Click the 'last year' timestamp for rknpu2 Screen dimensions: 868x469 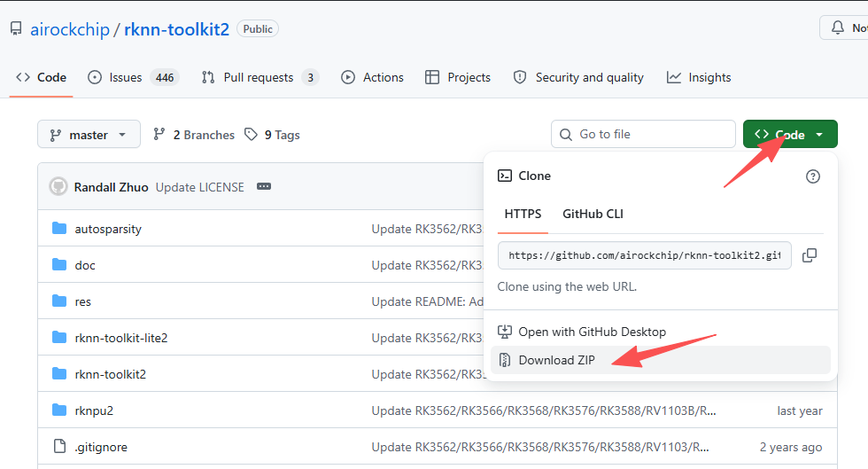coord(799,410)
